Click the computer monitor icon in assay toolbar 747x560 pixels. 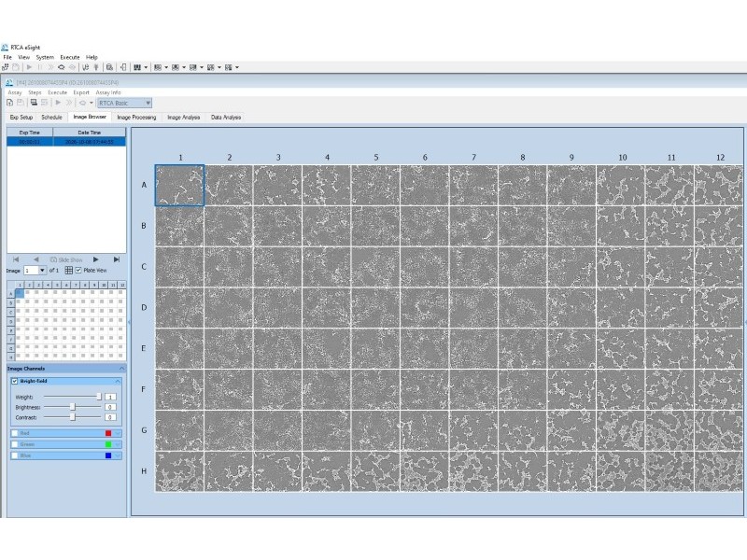(x=34, y=103)
